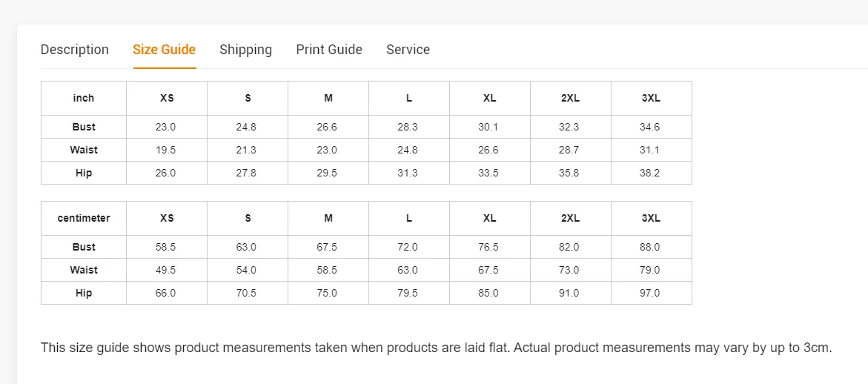Switch to the Shipping tab
The width and height of the screenshot is (868, 384).
point(246,50)
